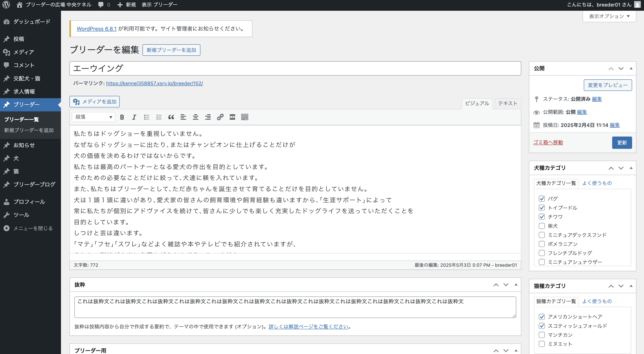The image size is (644, 354).
Task: Apply blockquote formatting
Action: (x=171, y=117)
